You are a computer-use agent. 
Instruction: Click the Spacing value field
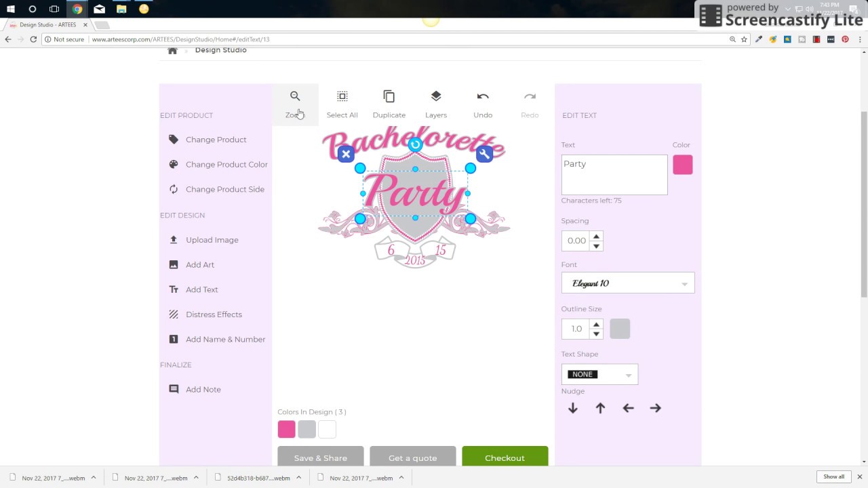[x=576, y=241]
